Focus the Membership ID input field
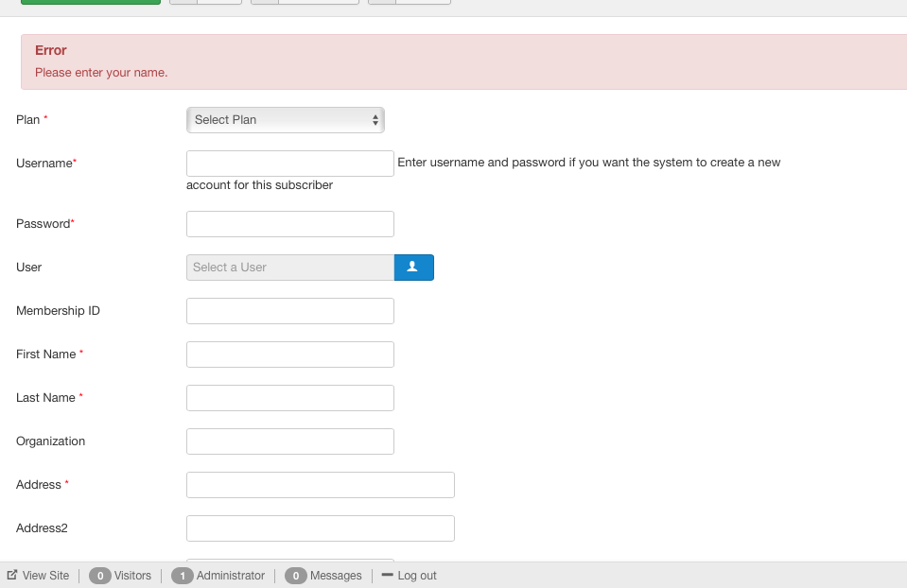The image size is (907, 588). pyautogui.click(x=289, y=311)
